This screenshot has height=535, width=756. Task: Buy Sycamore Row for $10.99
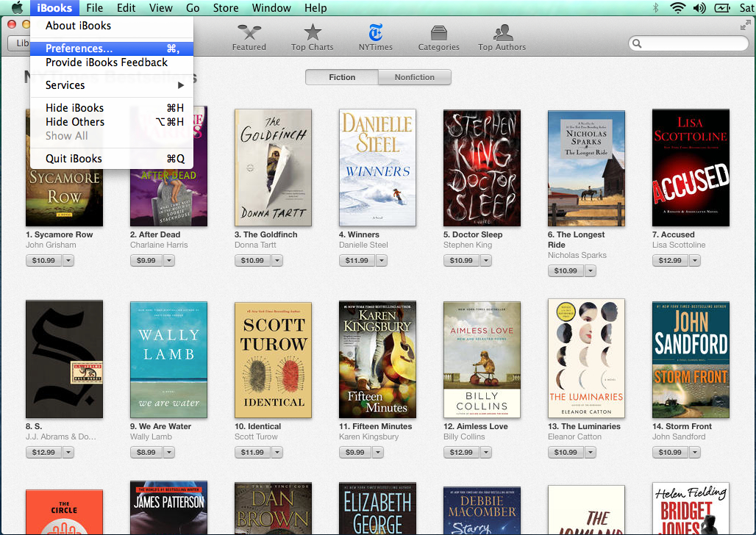point(44,261)
